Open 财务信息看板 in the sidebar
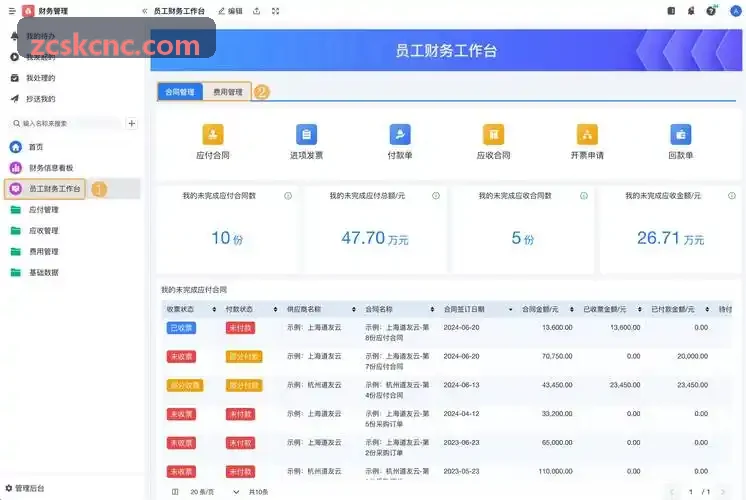Screen dimensions: 746x500 click(x=51, y=168)
